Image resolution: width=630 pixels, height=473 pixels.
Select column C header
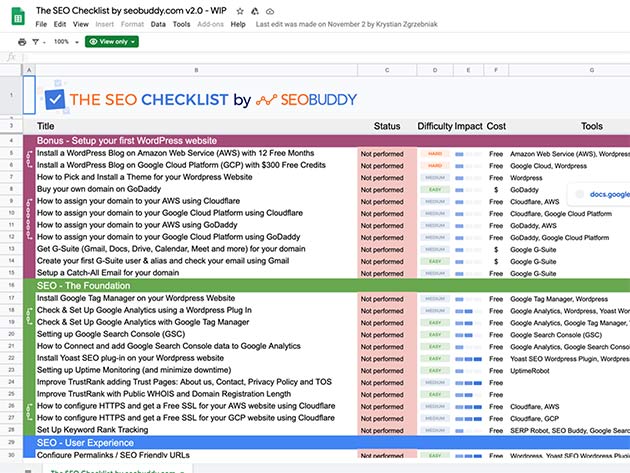click(387, 70)
